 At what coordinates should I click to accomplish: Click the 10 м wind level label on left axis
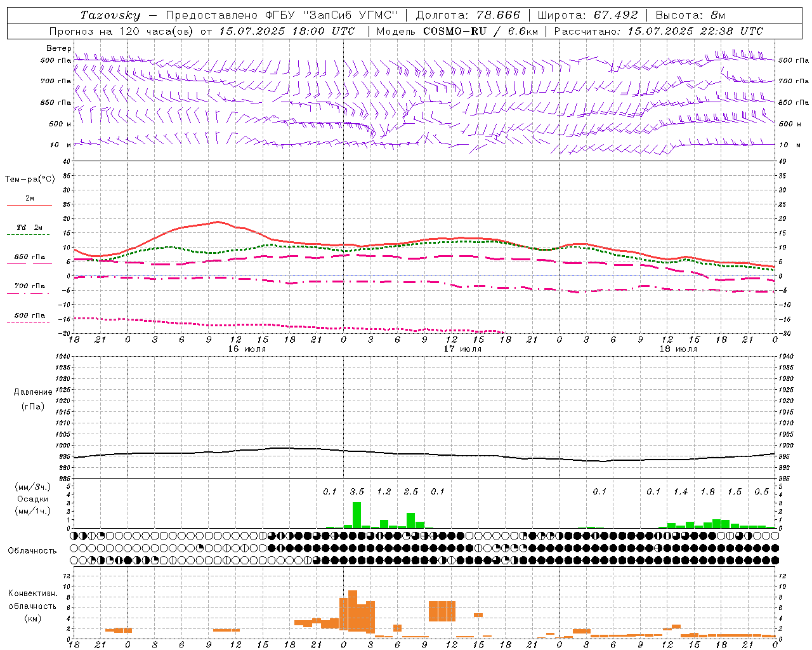61,145
